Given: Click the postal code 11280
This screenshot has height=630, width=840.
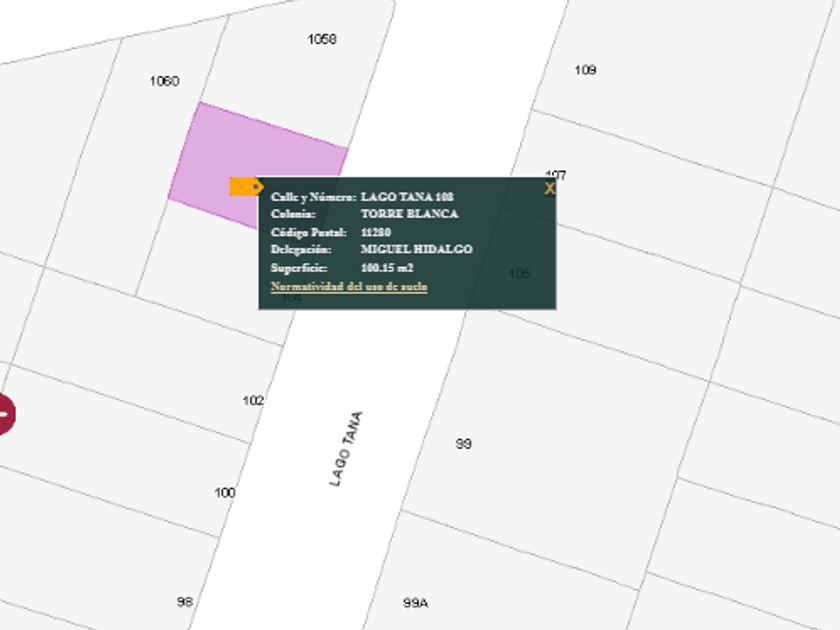Looking at the screenshot, I should [376, 232].
